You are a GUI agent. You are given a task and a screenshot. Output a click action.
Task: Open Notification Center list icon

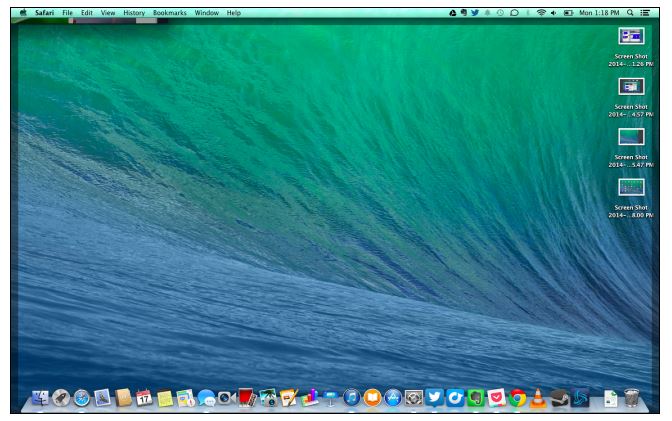point(645,13)
